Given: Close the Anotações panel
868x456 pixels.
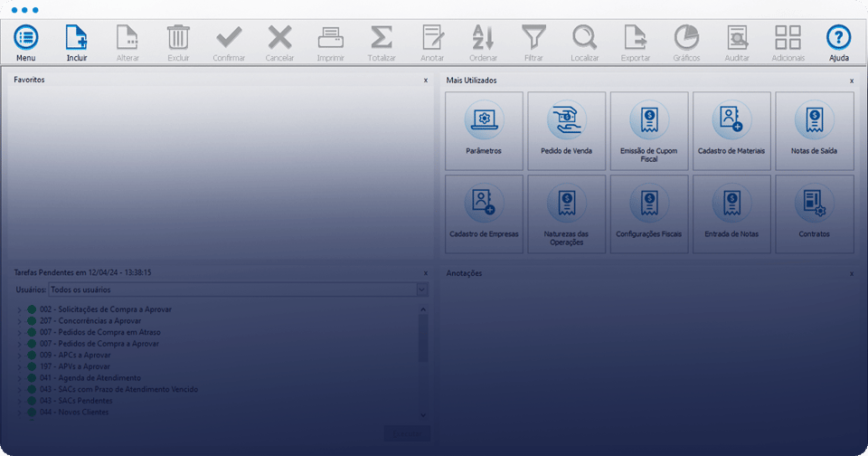Looking at the screenshot, I should pos(852,274).
